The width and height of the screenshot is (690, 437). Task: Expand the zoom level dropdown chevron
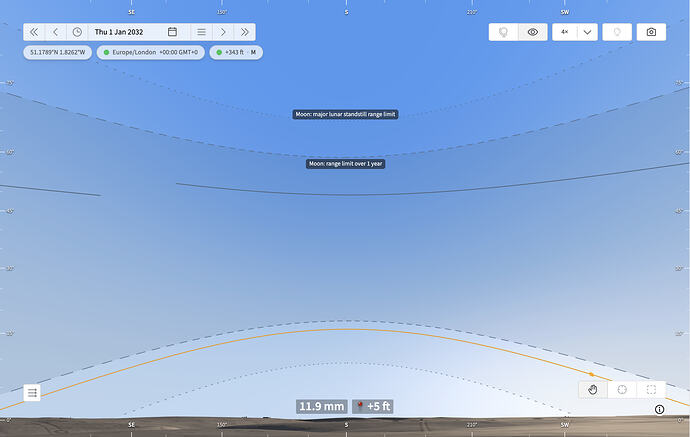click(587, 32)
